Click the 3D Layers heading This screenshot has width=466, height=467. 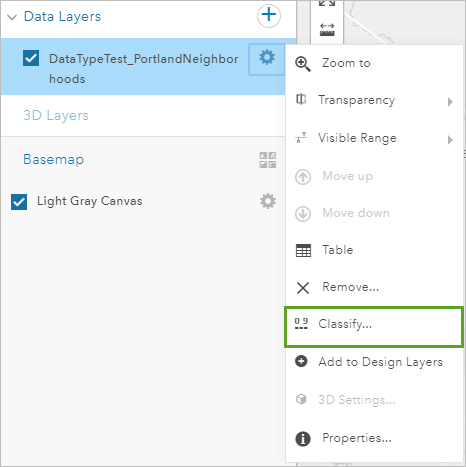(x=56, y=115)
